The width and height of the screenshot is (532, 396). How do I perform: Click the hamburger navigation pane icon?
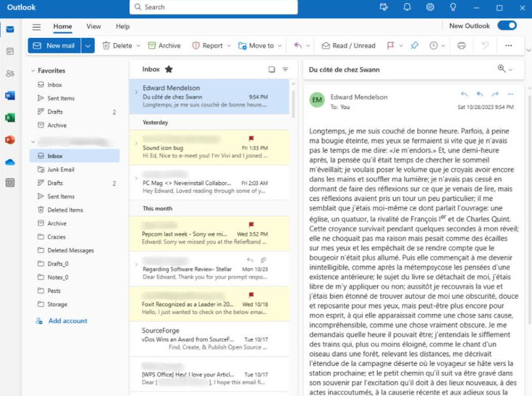pyautogui.click(x=37, y=27)
